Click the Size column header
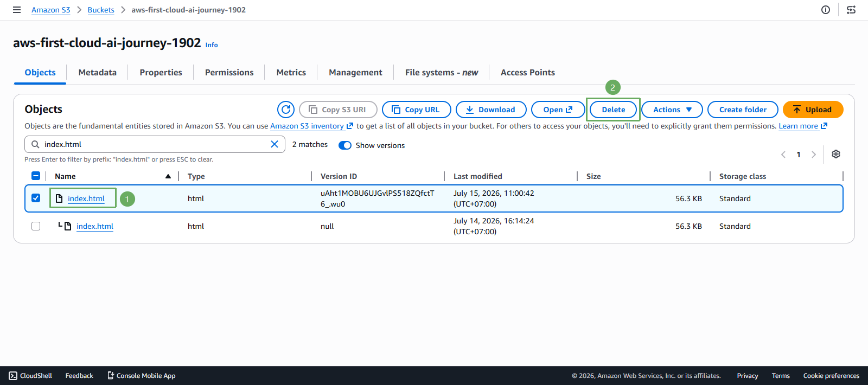Viewport: 868px width, 385px height. pyautogui.click(x=593, y=176)
